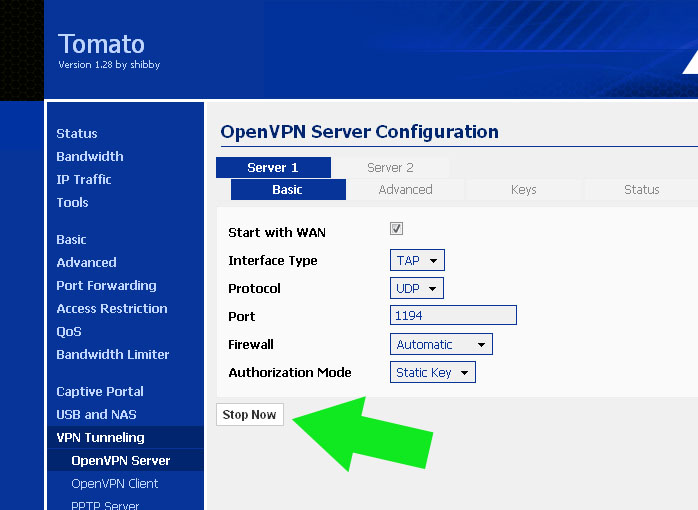Open the Bandwidth sidebar section
The width and height of the screenshot is (698, 510).
(90, 157)
